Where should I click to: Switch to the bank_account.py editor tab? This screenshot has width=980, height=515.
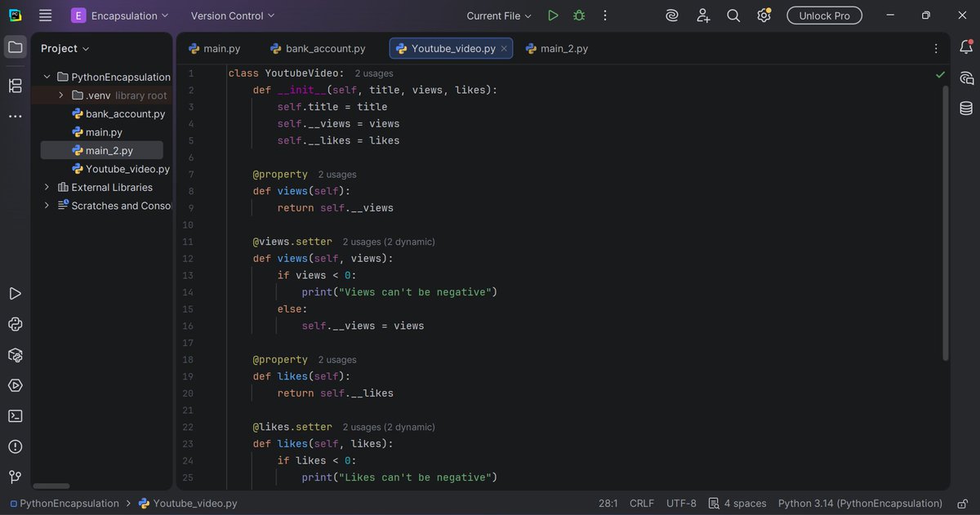(318, 48)
